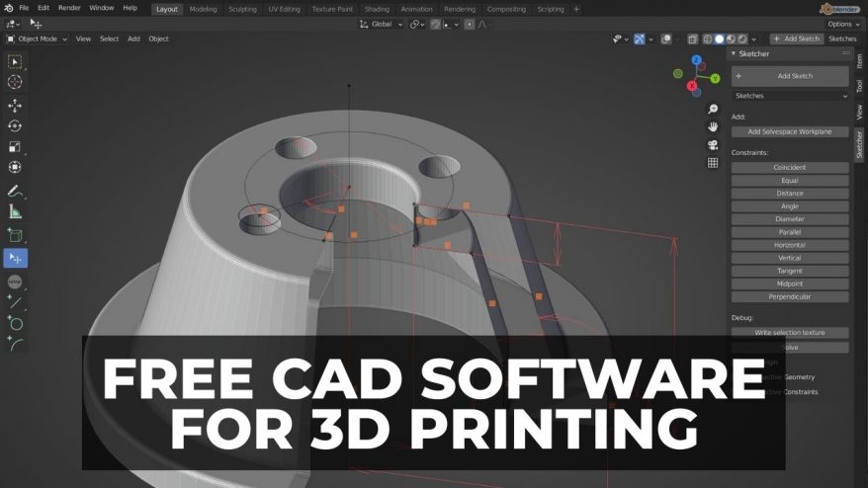Screen dimensions: 868x488
Task: Switch to solid shading
Action: tap(719, 39)
